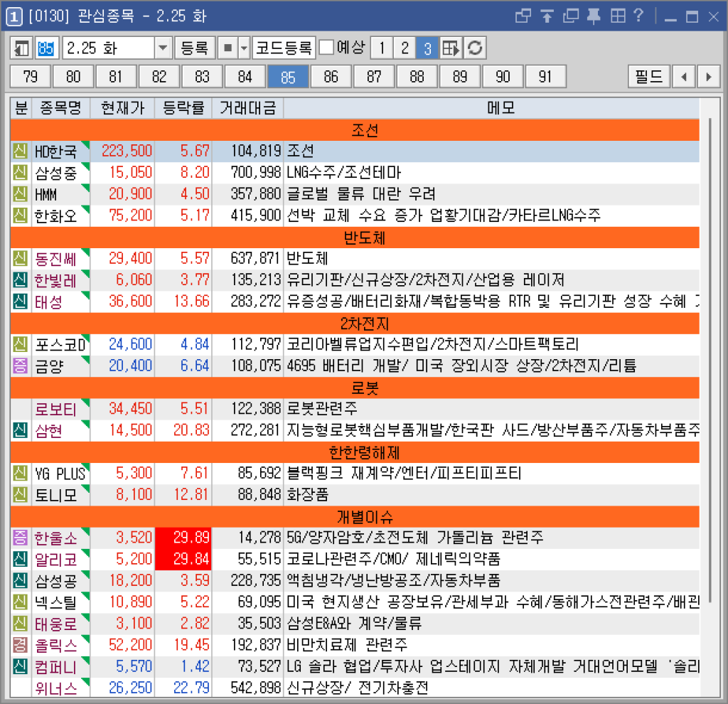Sort by the 현재가 column header

[122, 108]
